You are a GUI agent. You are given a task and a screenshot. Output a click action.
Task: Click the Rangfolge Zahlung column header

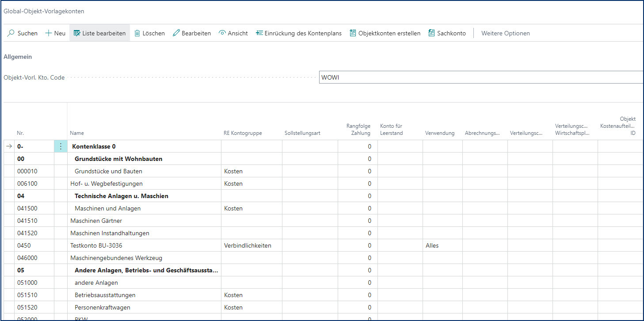(358, 130)
